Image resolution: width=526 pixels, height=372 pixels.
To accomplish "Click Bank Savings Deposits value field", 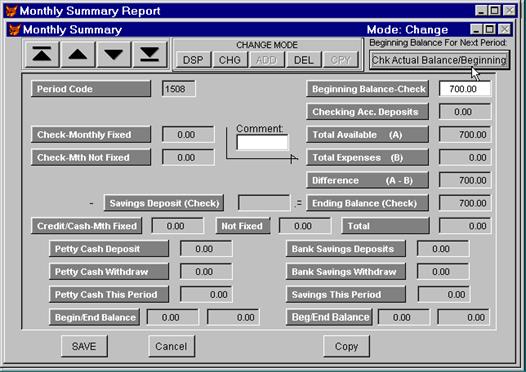I will coord(443,249).
